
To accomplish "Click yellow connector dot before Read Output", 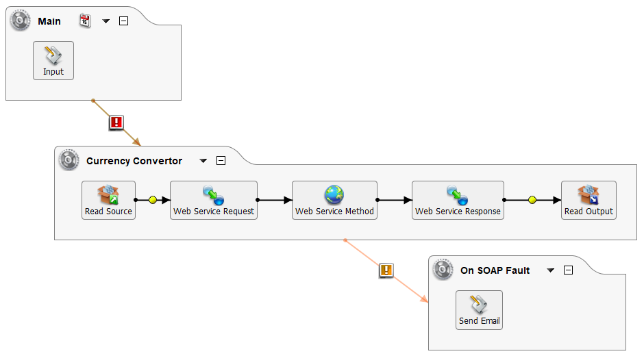I will 532,200.
